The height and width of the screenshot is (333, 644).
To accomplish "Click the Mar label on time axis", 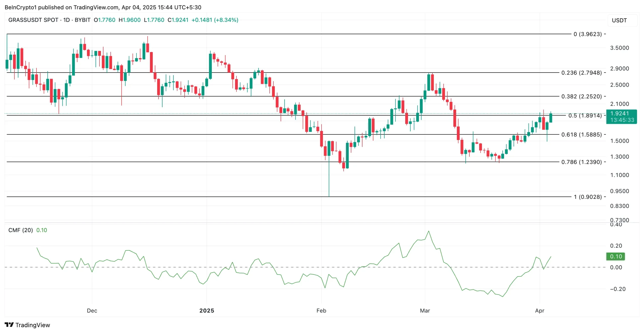I will click(x=425, y=310).
